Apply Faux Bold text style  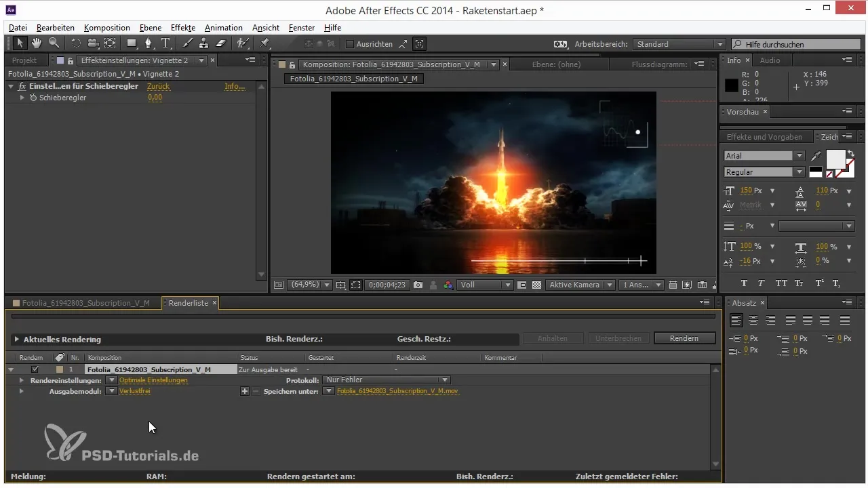[744, 283]
